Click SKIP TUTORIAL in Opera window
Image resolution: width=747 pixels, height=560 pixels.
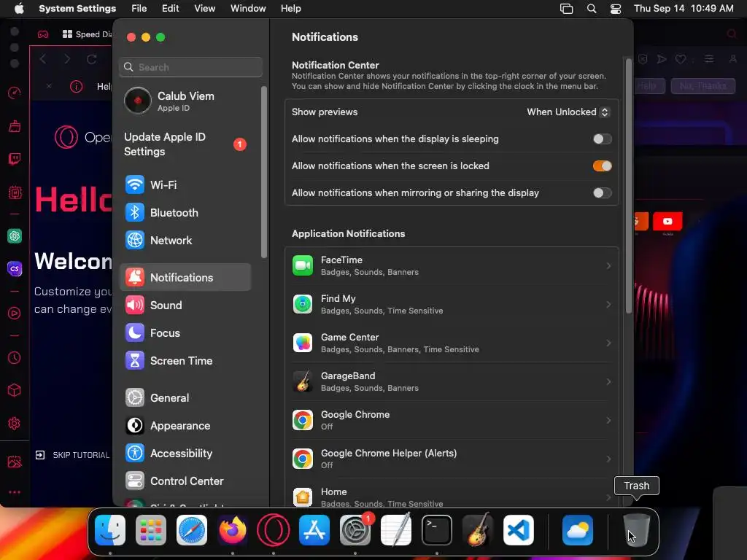point(72,455)
